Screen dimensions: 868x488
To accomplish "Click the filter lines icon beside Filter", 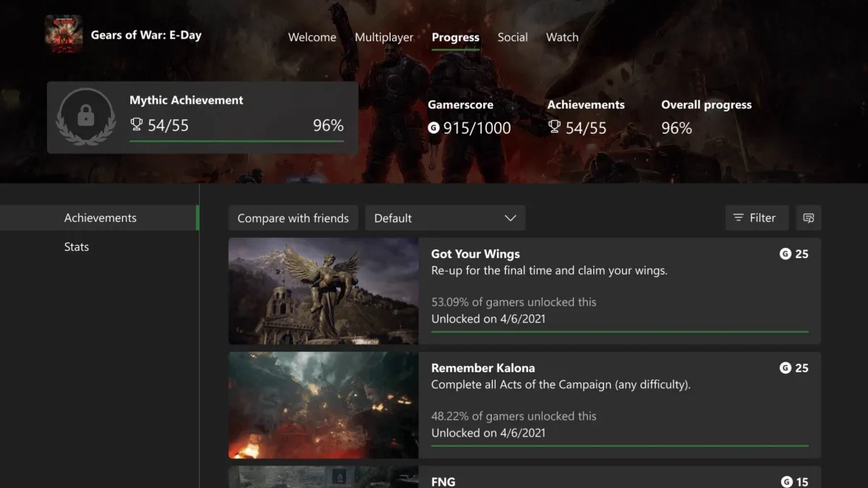I will click(x=739, y=218).
